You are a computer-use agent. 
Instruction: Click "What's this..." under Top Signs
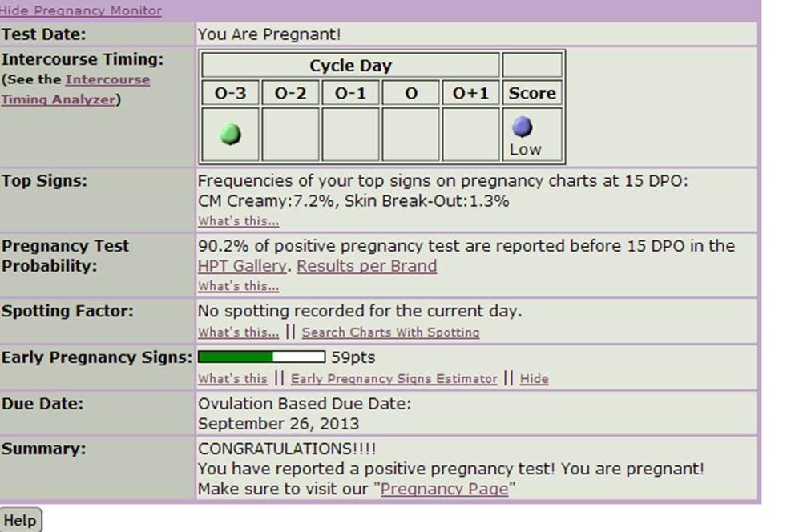(238, 221)
